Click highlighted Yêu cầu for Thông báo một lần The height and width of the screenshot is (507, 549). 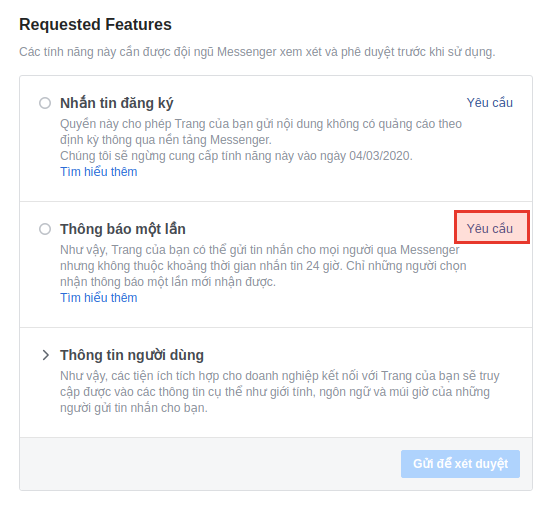(x=492, y=227)
